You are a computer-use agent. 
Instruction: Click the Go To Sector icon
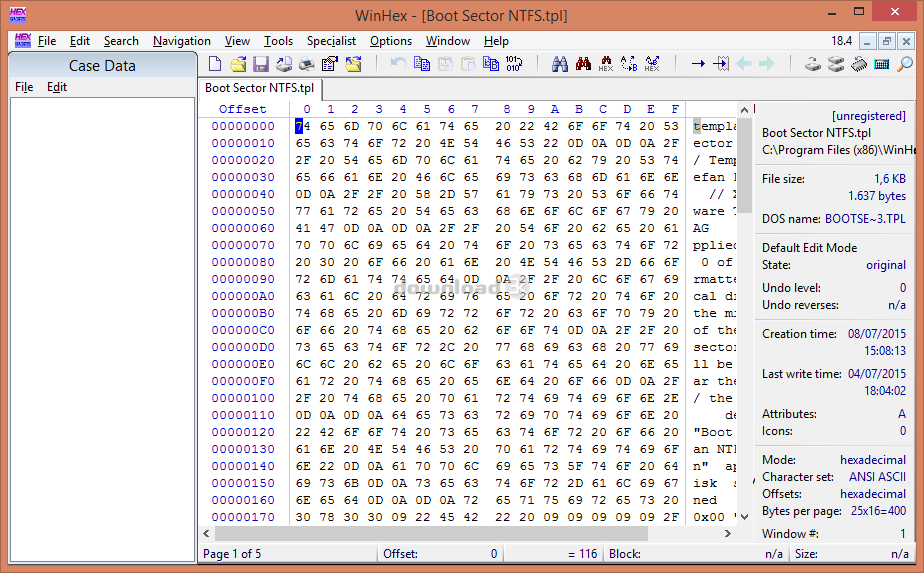pyautogui.click(x=721, y=64)
